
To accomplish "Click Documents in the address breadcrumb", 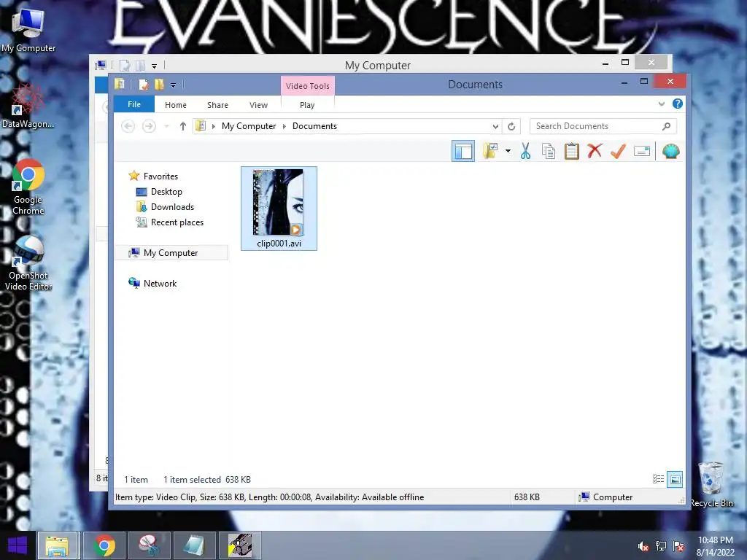I will click(314, 126).
